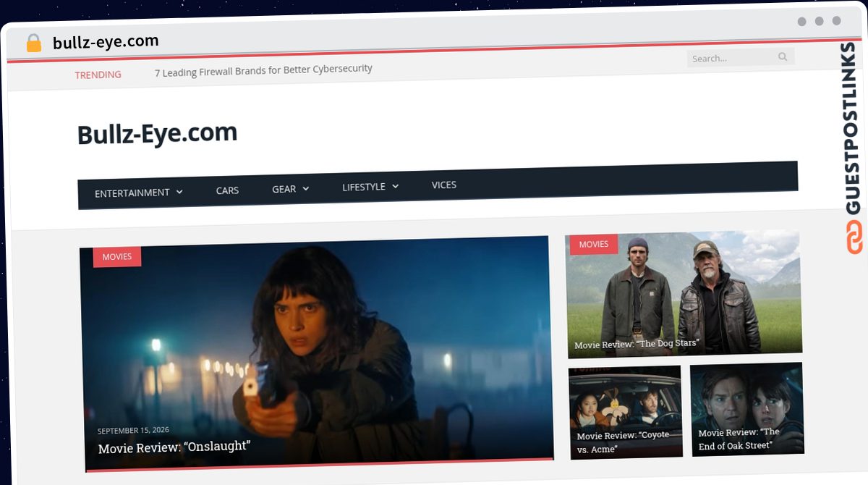Open the Gear menu
The image size is (868, 485).
(291, 189)
